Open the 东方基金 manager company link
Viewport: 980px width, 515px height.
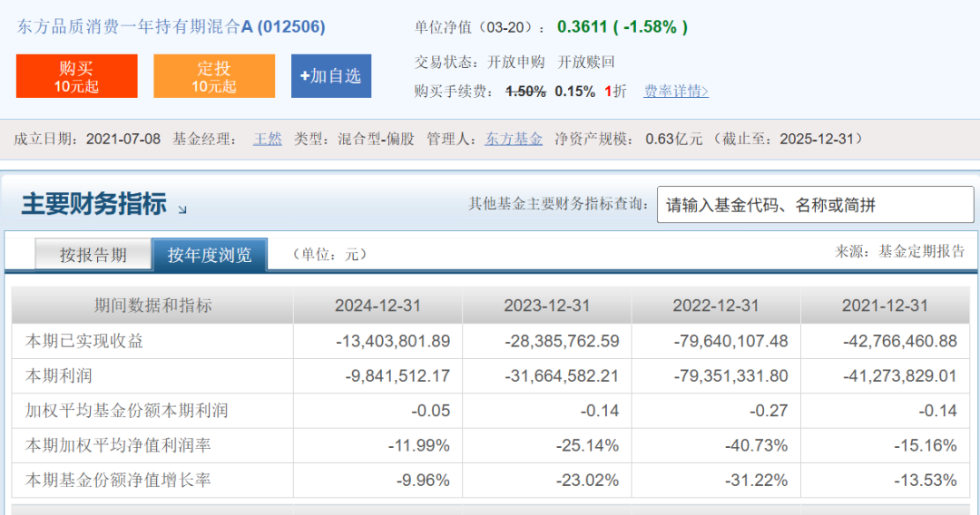[514, 139]
